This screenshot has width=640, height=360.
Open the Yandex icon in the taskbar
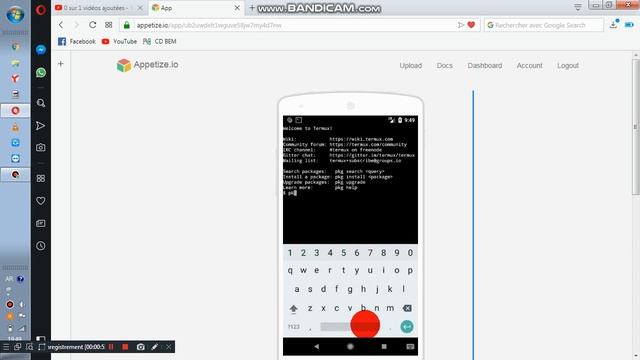pos(15,78)
